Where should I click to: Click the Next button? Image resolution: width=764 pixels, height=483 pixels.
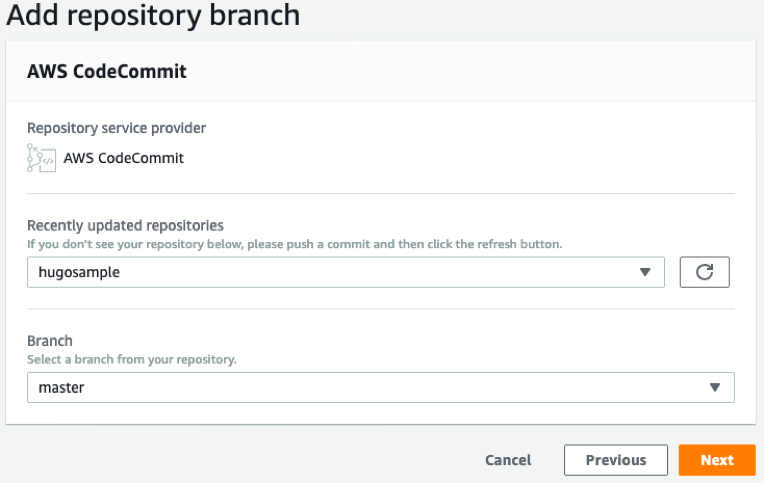[x=717, y=460]
